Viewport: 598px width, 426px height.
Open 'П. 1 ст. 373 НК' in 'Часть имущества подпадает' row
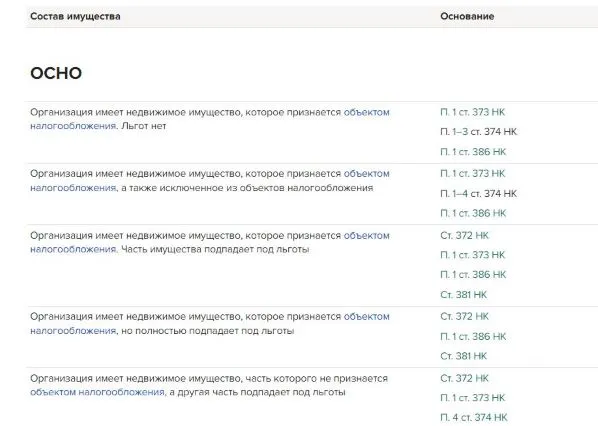click(472, 255)
